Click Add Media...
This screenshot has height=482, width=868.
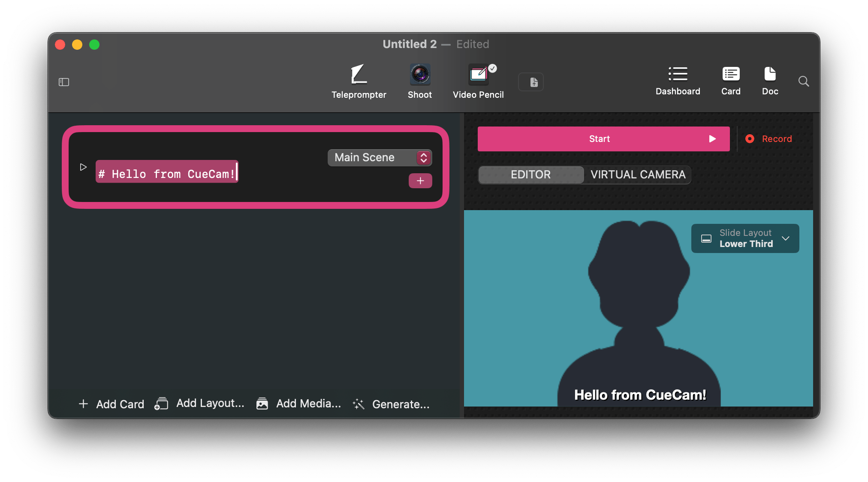point(298,404)
